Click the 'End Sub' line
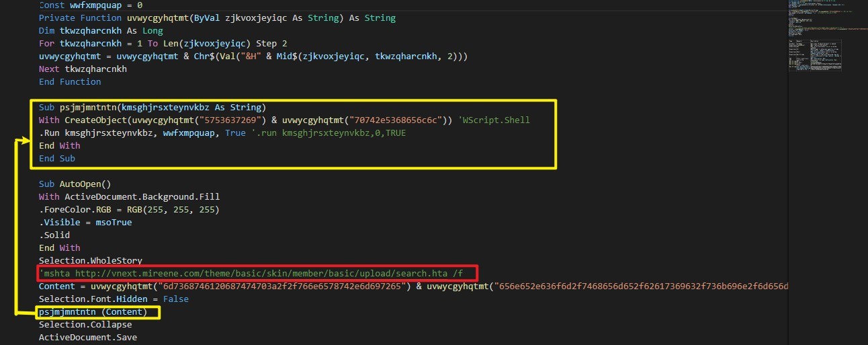This screenshot has height=345, width=868. pos(56,158)
